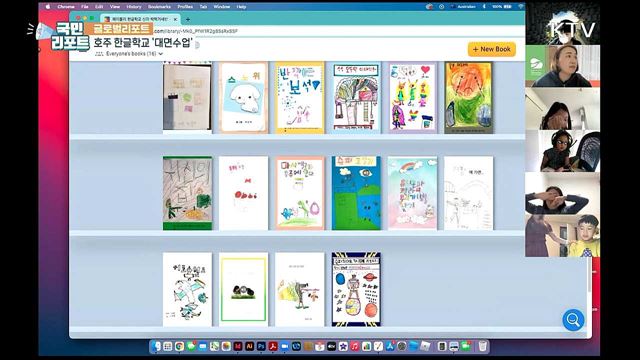The height and width of the screenshot is (360, 640).
Task: Close the current Chrome tab
Action: [x=176, y=19]
